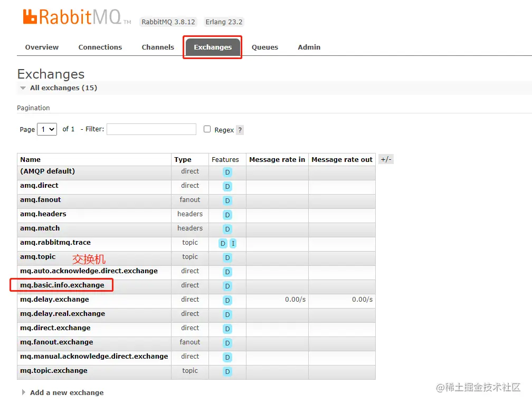Image resolution: width=532 pixels, height=404 pixels.
Task: Open the mq.topic.exchange link
Action: (54, 370)
